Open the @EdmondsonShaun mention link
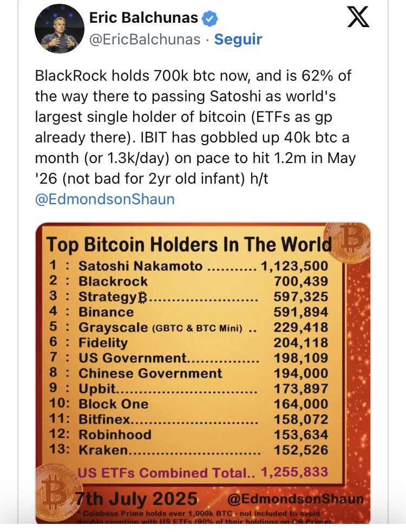This screenshot has width=406, height=532. tap(104, 199)
